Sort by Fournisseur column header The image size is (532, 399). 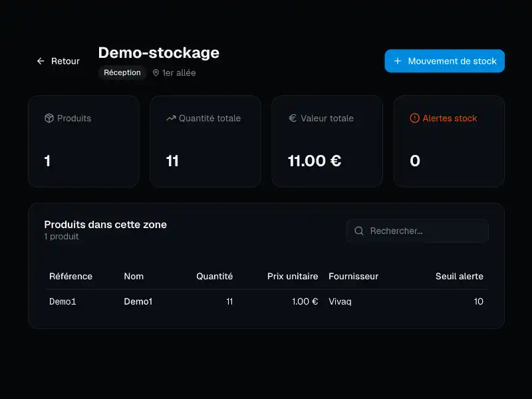pos(353,276)
